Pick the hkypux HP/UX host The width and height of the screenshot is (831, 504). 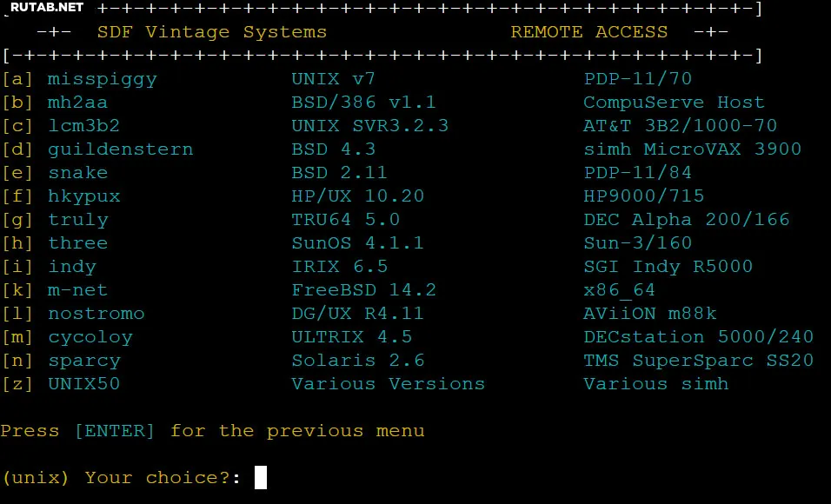click(x=83, y=196)
